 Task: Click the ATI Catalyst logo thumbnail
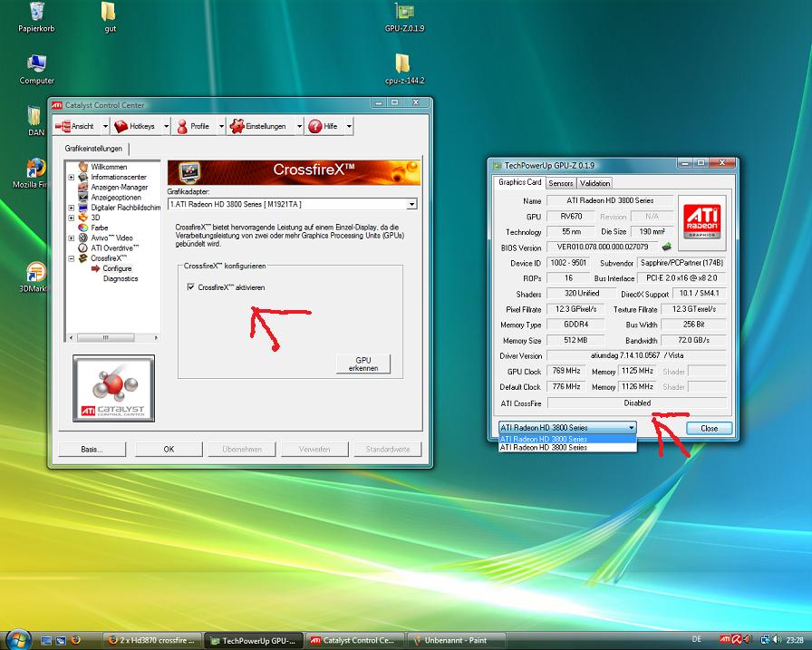pos(114,388)
